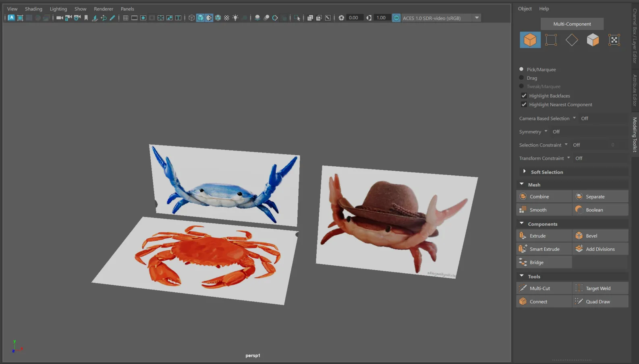Viewport: 639px width, 364px height.
Task: Uncheck Highlight Backfaces checkbox
Action: (524, 96)
